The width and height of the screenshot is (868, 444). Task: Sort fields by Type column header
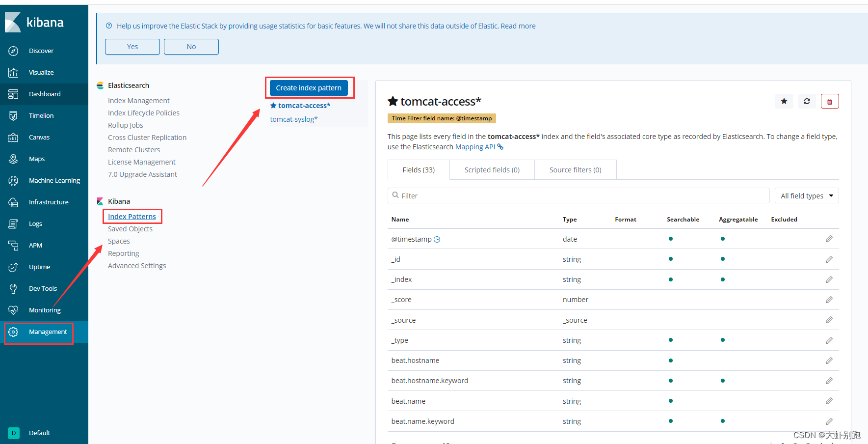(570, 220)
